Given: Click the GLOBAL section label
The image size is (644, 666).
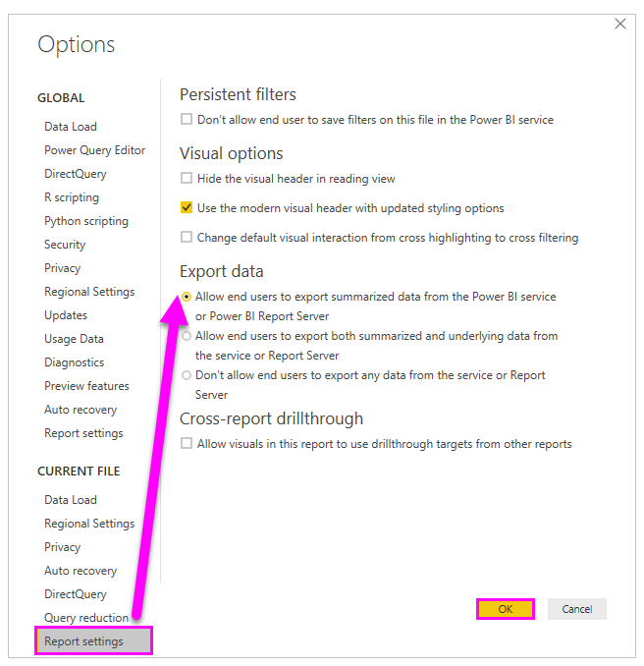Looking at the screenshot, I should [x=61, y=97].
